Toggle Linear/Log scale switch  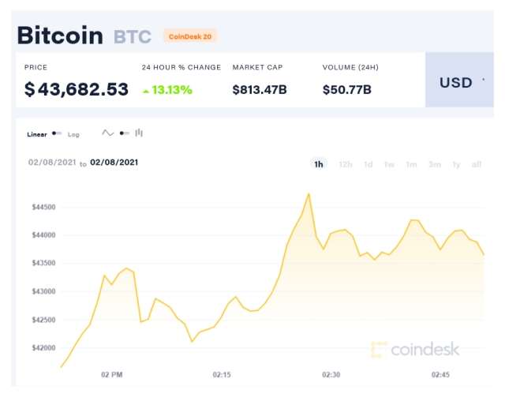[57, 133]
